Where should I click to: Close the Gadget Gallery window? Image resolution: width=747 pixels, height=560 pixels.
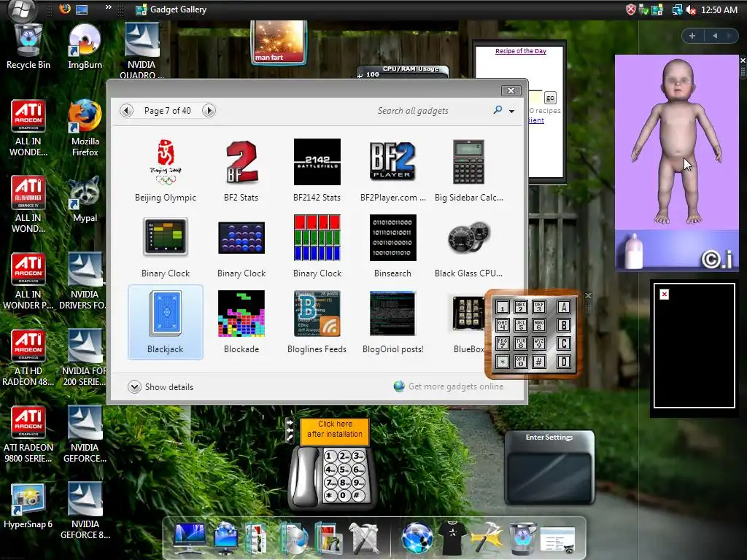click(511, 90)
